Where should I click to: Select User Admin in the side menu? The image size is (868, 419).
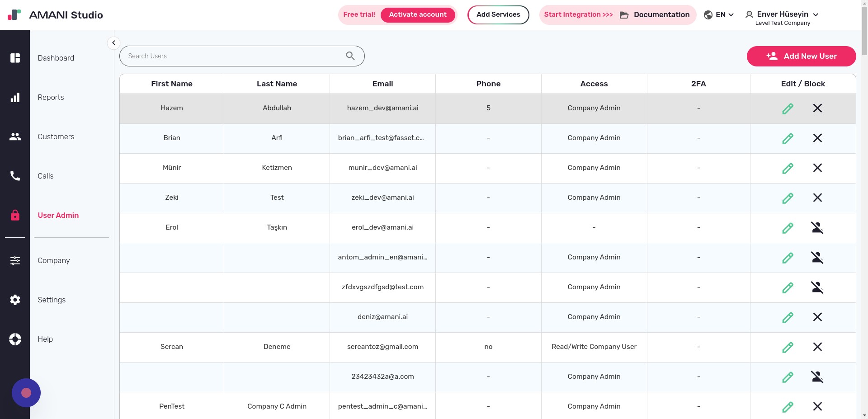[x=58, y=215]
